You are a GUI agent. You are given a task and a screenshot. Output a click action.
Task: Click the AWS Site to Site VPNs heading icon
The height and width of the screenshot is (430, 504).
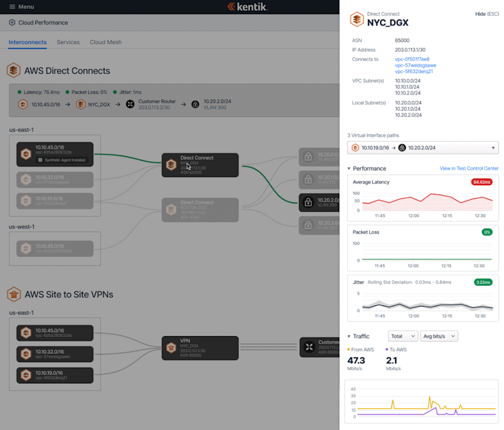[x=14, y=294]
